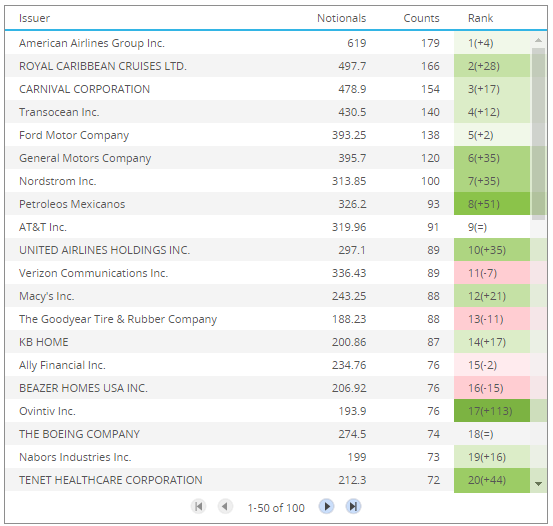Click count value 93
The image size is (553, 526).
coord(433,204)
